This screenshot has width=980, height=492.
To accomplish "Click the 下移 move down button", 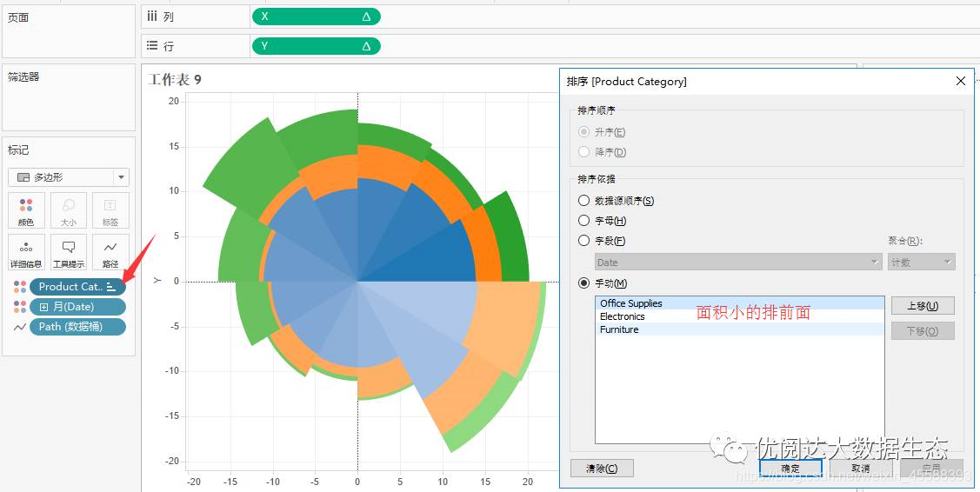I will point(923,331).
